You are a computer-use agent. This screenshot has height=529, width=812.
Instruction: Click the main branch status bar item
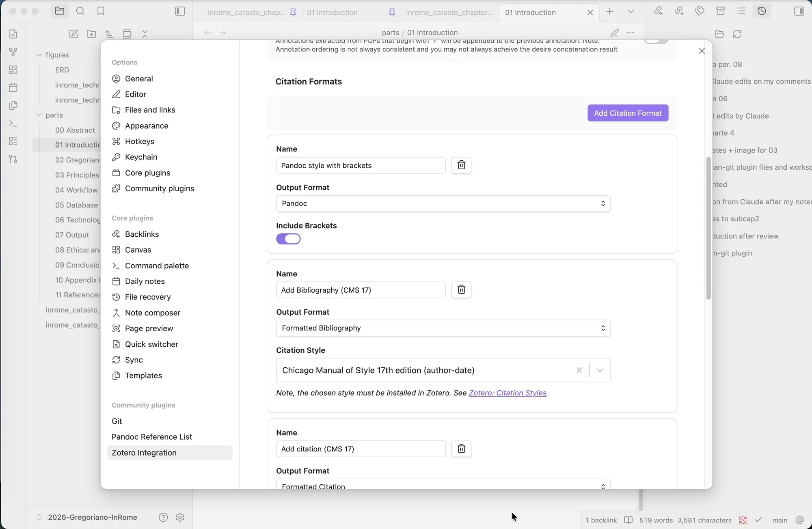point(780,520)
